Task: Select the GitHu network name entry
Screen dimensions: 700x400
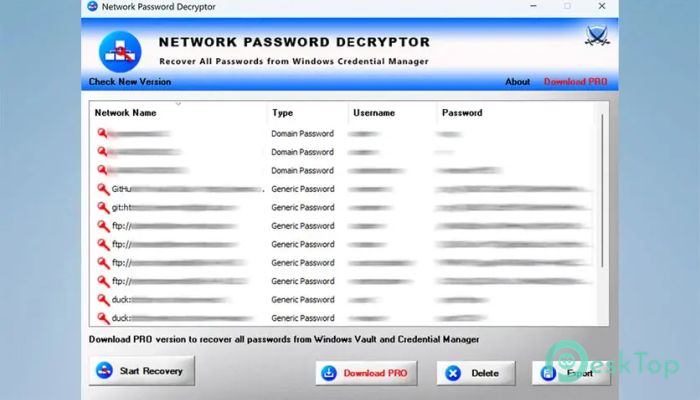Action: (x=188, y=189)
